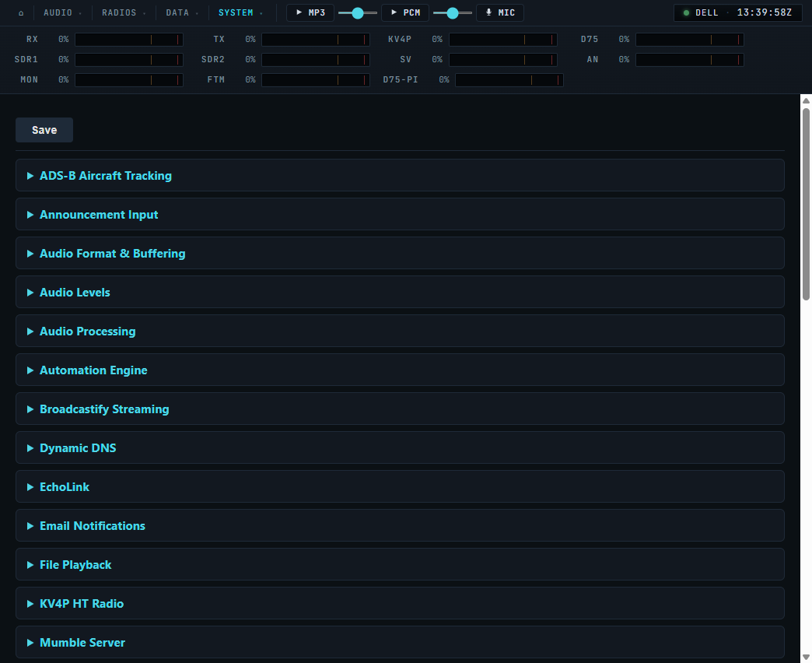Expand ADS-B Aircraft Tracking section

400,176
